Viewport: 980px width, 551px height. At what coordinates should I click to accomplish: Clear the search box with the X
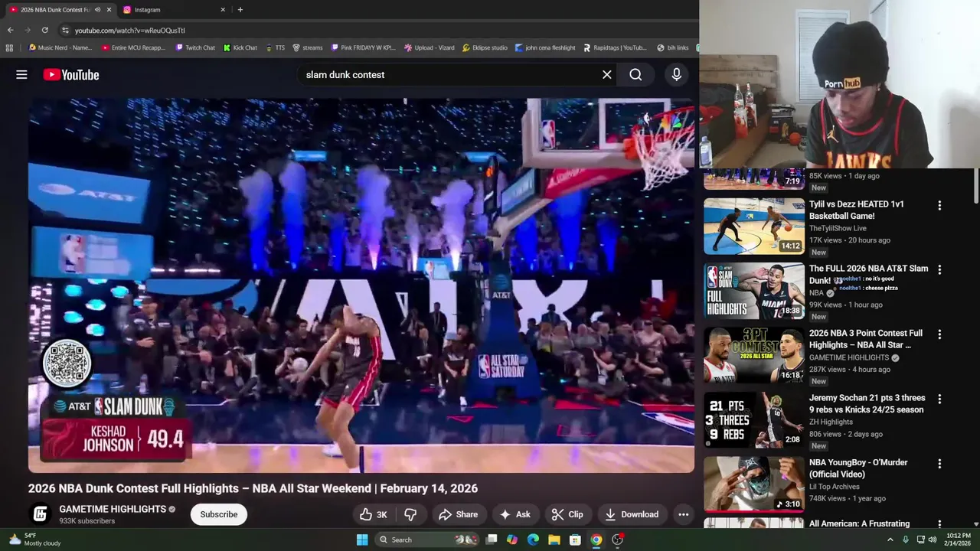click(607, 75)
